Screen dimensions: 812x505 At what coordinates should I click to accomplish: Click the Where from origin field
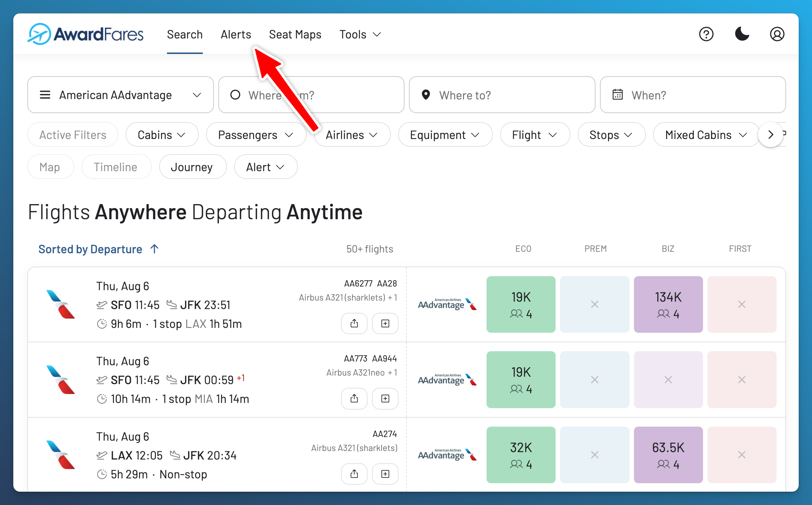tap(311, 95)
